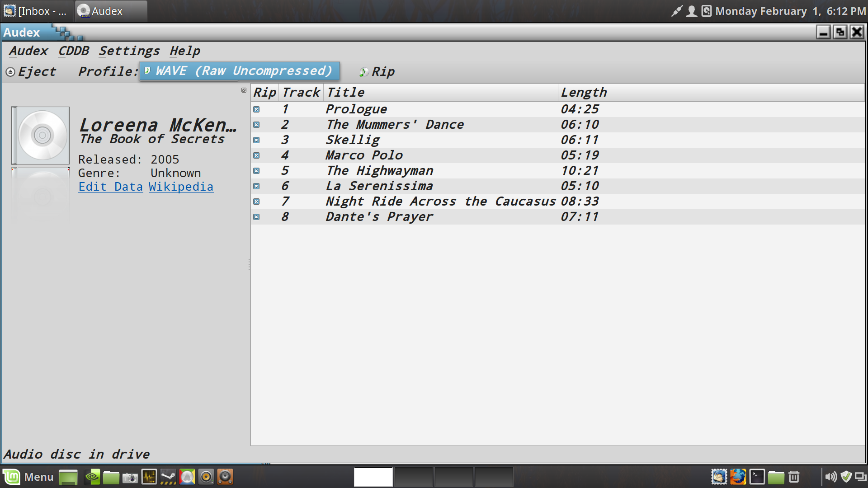This screenshot has height=488, width=868.
Task: Toggle rip checkbox for Marco Polo
Action: tap(256, 155)
